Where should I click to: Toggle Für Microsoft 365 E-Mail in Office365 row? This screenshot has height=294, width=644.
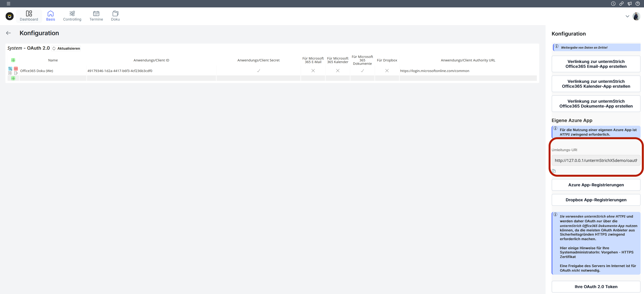313,71
